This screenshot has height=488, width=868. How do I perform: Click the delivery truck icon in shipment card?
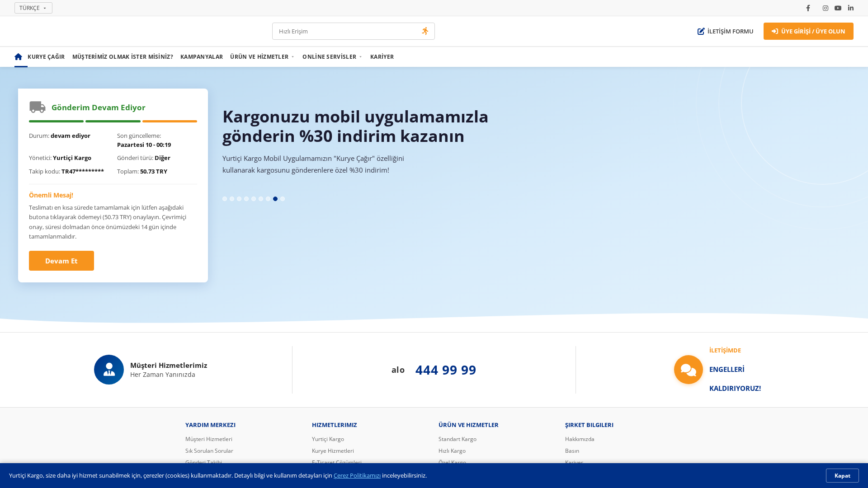click(38, 107)
